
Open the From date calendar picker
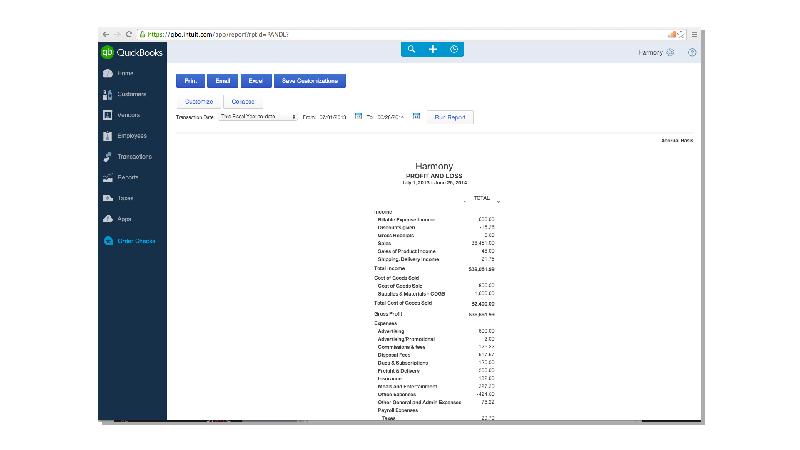click(358, 117)
